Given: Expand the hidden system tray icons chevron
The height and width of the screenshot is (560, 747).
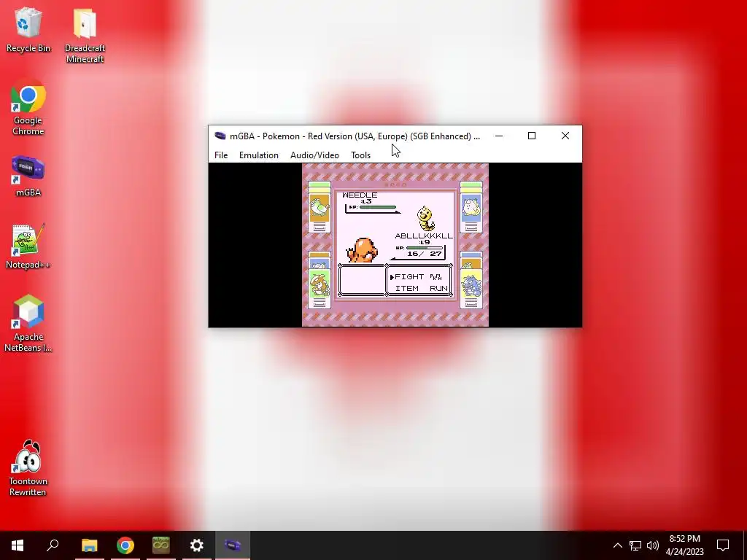Looking at the screenshot, I should [x=617, y=545].
